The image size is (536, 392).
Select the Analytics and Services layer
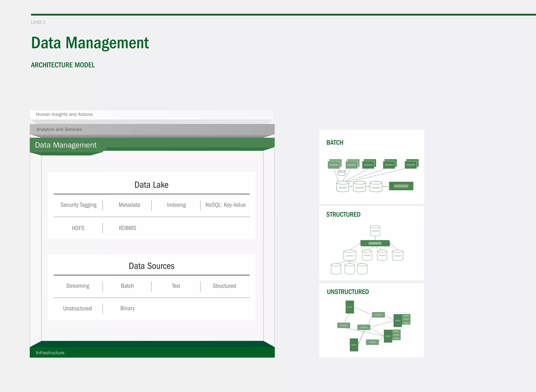coord(59,129)
